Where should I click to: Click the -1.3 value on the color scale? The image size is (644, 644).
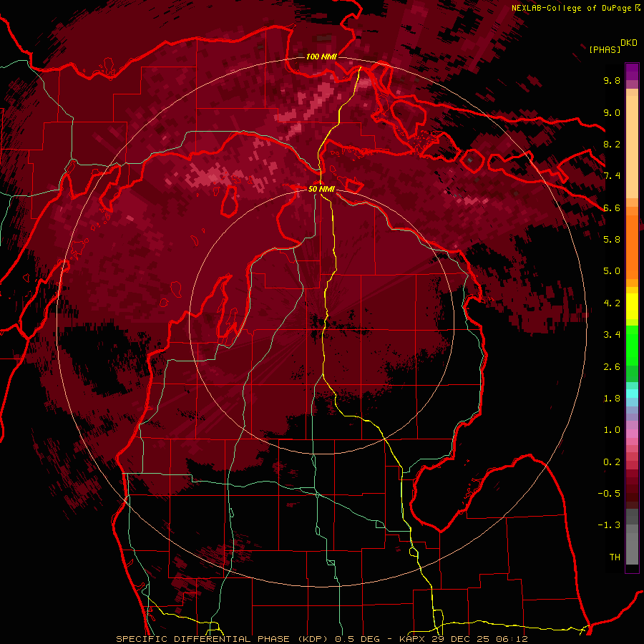tap(609, 525)
